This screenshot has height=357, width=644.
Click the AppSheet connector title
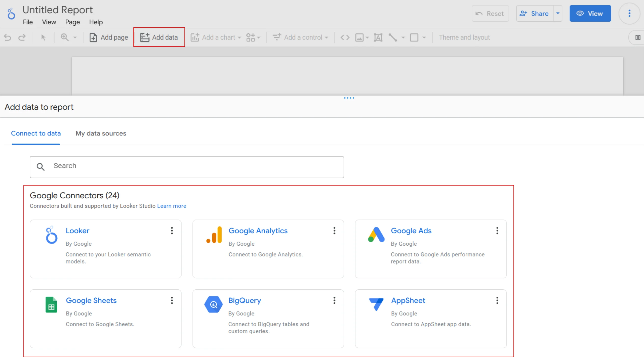(x=408, y=300)
